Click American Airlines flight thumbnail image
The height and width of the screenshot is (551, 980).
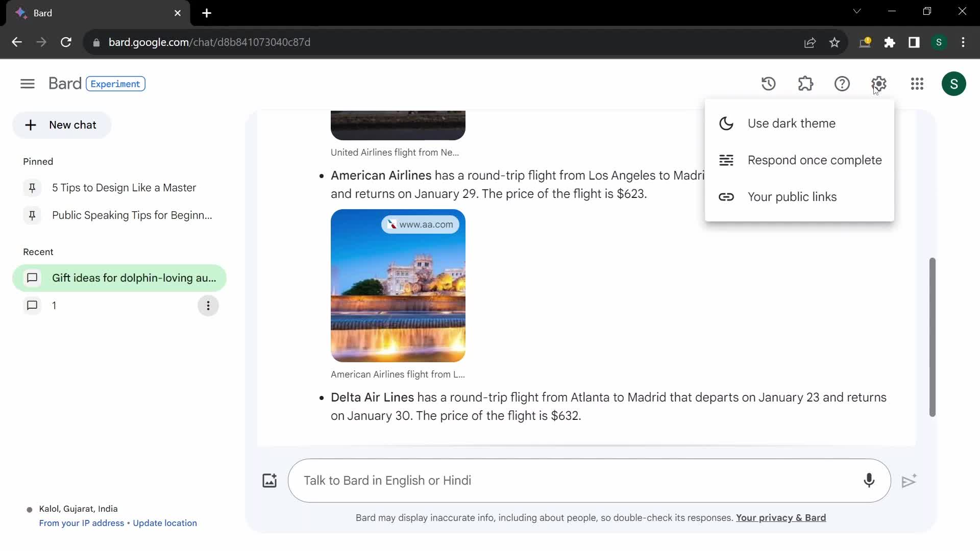398,286
